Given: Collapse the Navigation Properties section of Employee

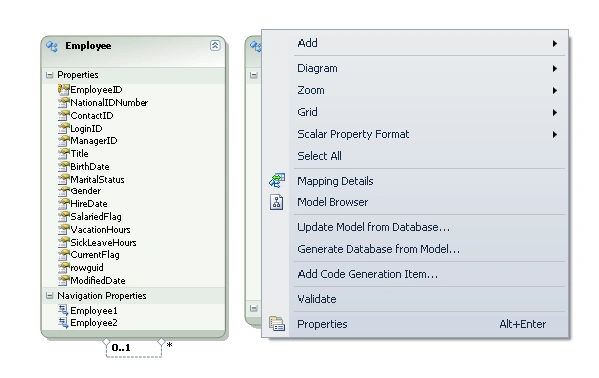Looking at the screenshot, I should (x=49, y=296).
